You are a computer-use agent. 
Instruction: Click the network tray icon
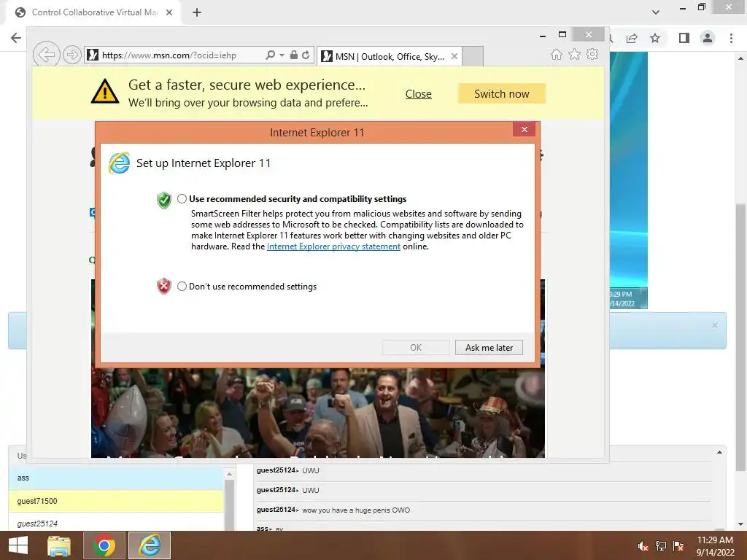coord(660,545)
